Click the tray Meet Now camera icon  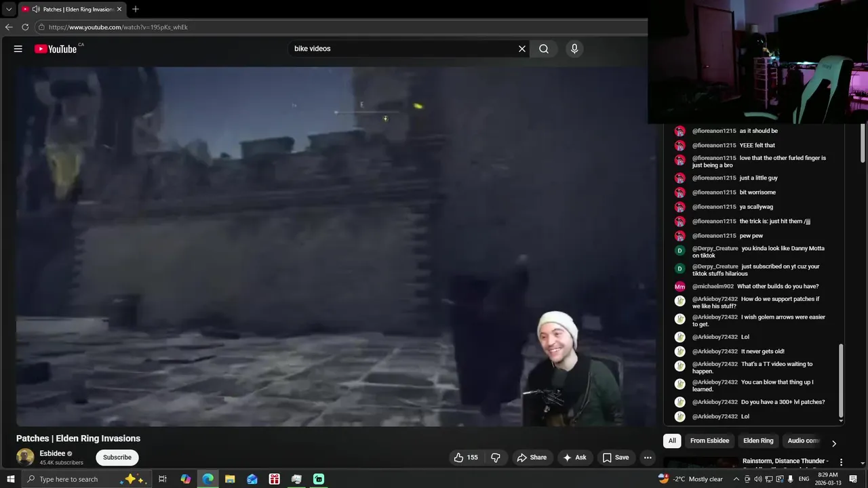[747, 479]
